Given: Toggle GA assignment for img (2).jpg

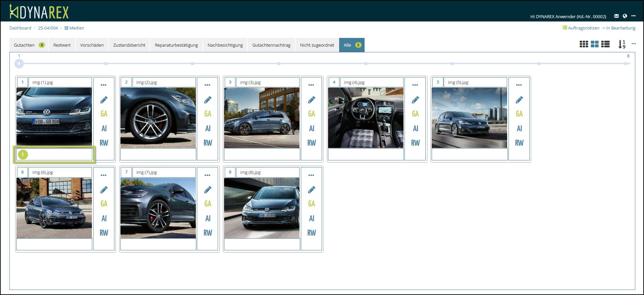Looking at the screenshot, I should (x=208, y=114).
